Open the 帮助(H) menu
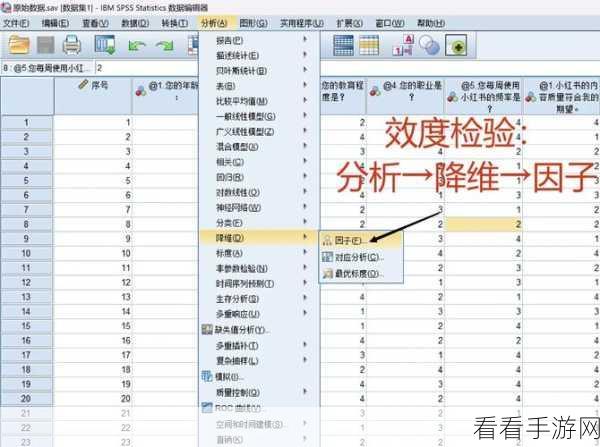The image size is (600, 447). pos(431,23)
